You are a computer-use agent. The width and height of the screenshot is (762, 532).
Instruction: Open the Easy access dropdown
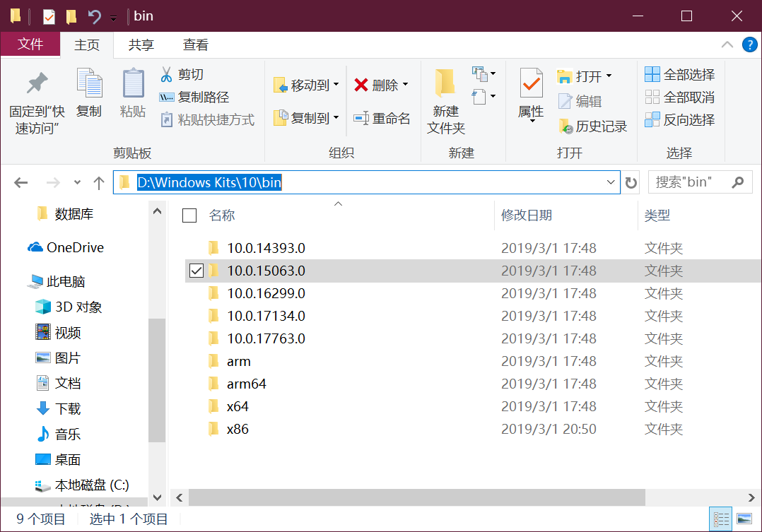coord(483,96)
